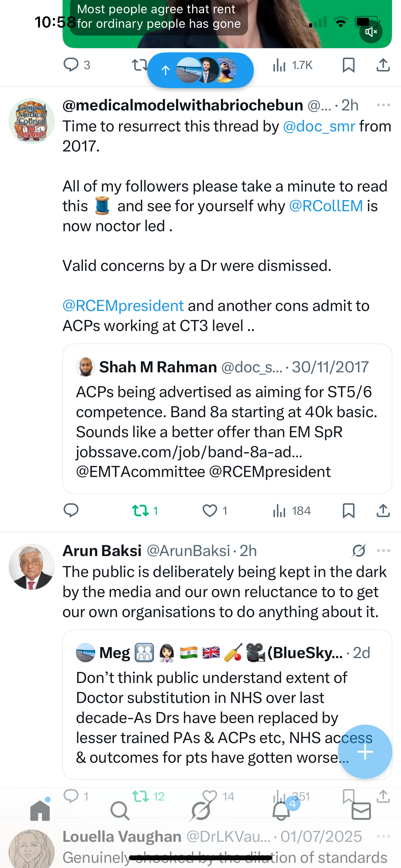401x868 pixels.
Task: Tap the new posts pill with avatars
Action: (200, 70)
